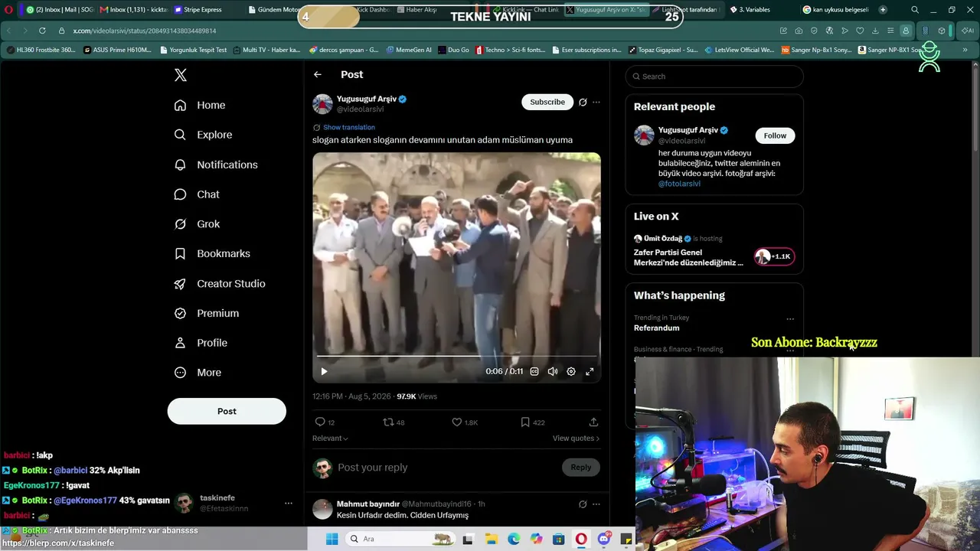
Task: Click the X logo in the sidebar
Action: point(180,75)
